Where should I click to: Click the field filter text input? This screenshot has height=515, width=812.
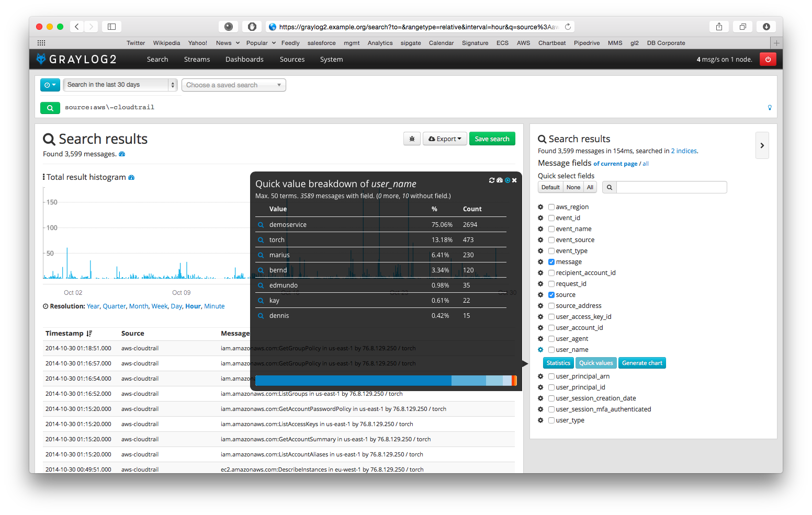[672, 187]
